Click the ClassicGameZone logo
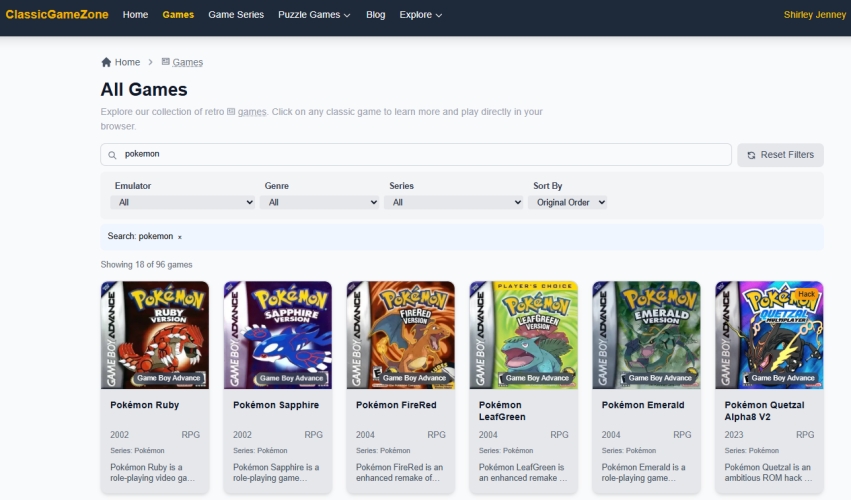The image size is (851, 500). pos(57,15)
